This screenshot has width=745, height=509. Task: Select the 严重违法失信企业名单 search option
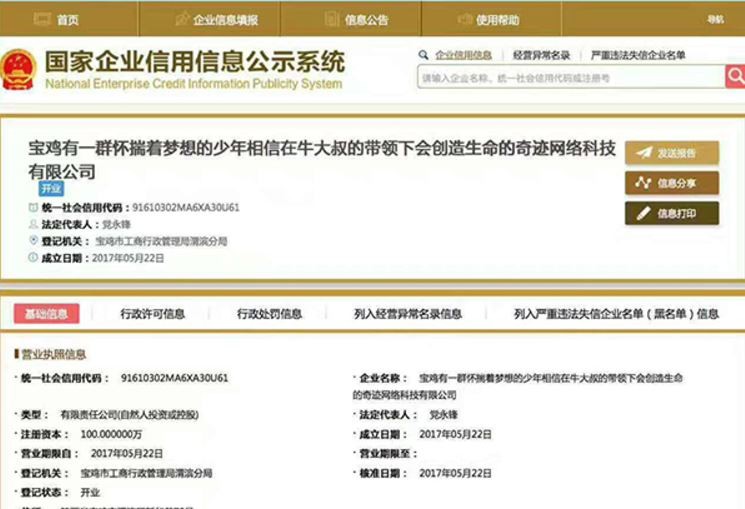tap(637, 55)
